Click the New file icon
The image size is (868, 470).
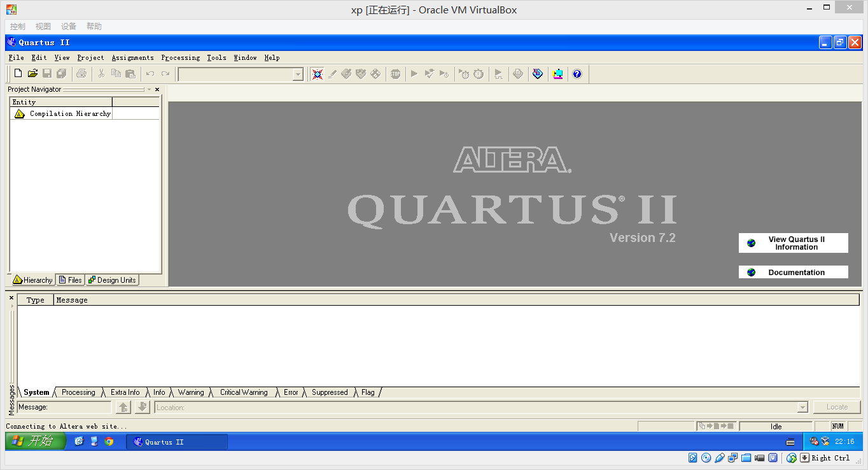tap(18, 74)
